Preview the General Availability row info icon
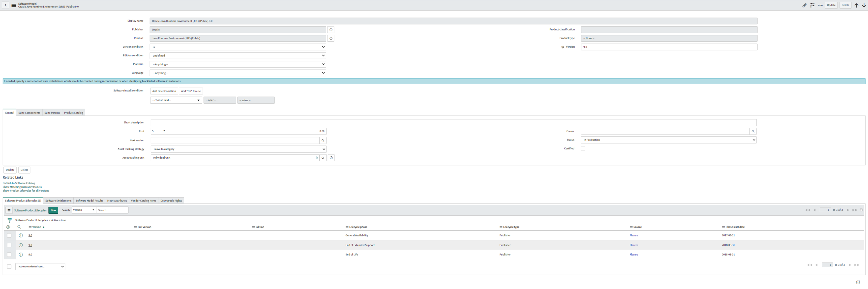Image resolution: width=868 pixels, height=289 pixels. [21, 235]
